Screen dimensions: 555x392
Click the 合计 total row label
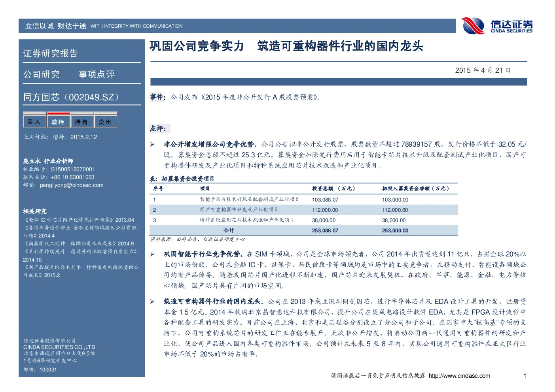click(x=229, y=230)
